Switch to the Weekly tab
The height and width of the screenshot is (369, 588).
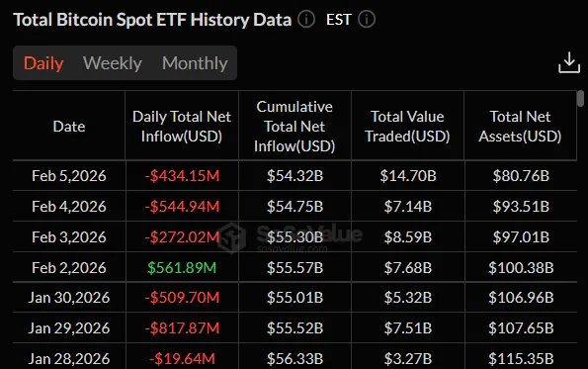[113, 63]
